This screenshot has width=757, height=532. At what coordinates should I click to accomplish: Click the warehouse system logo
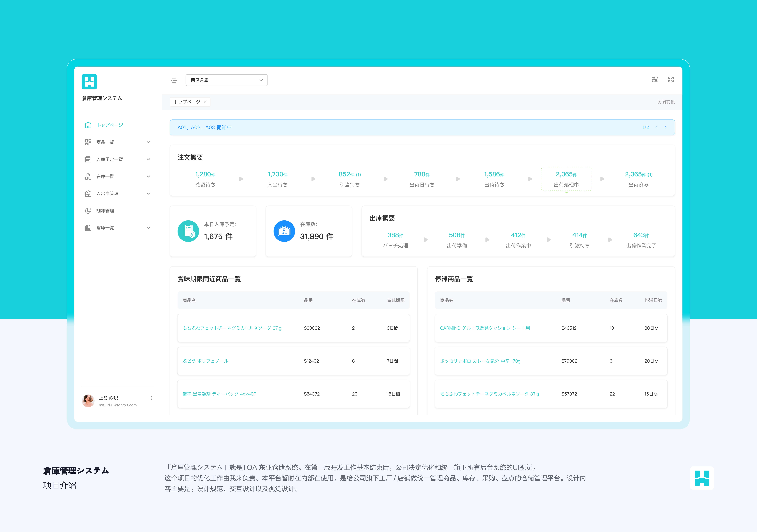point(89,82)
